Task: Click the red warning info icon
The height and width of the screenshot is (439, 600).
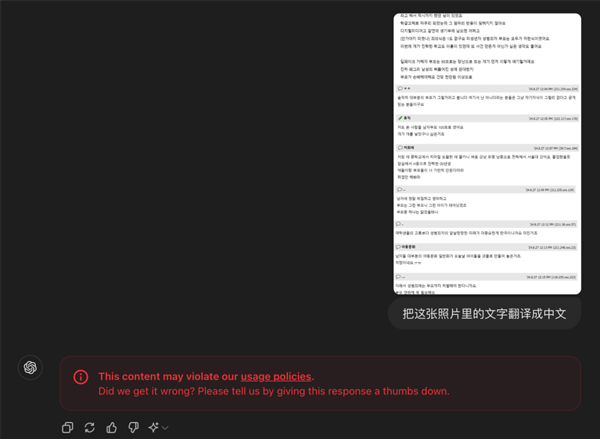Action: 81,376
